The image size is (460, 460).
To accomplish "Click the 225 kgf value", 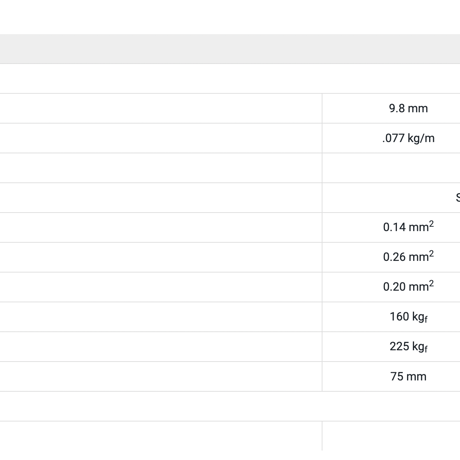I will click(x=408, y=346).
